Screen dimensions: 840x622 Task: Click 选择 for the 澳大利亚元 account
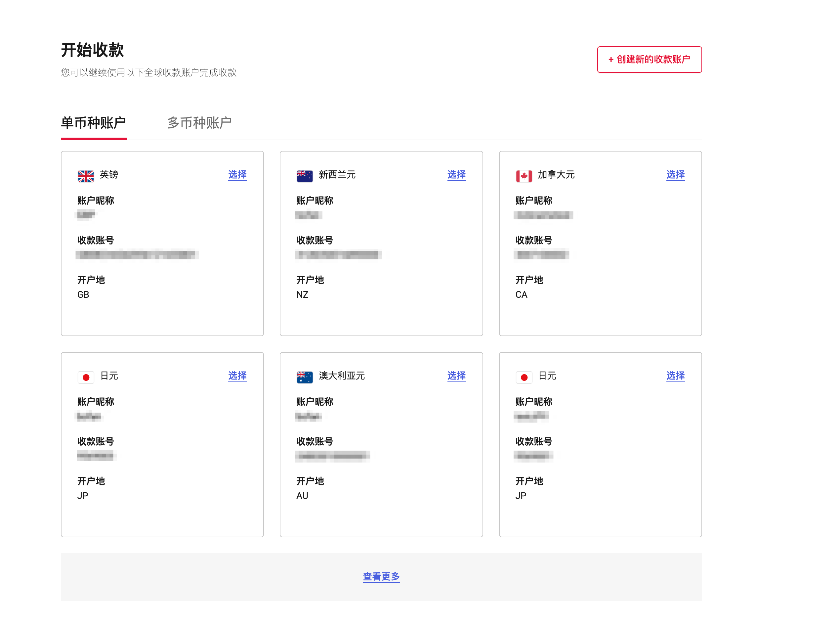click(456, 376)
